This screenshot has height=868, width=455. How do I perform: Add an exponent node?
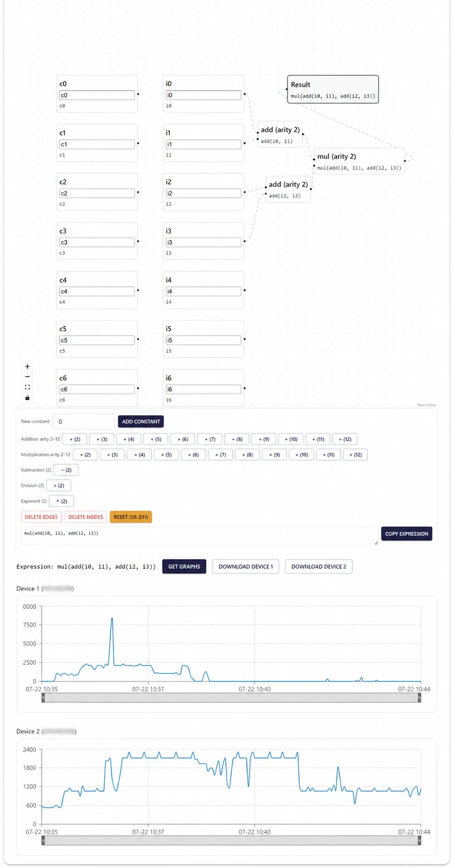coord(62,501)
